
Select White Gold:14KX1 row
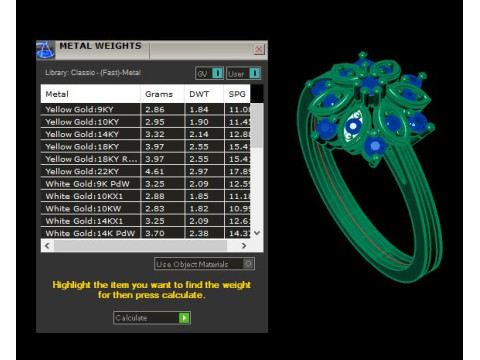pyautogui.click(x=146, y=220)
